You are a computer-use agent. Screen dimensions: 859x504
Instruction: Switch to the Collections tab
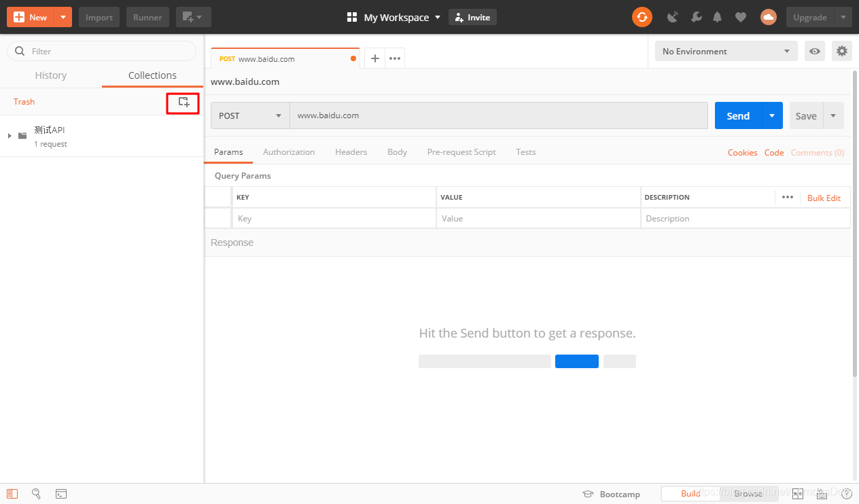point(152,75)
